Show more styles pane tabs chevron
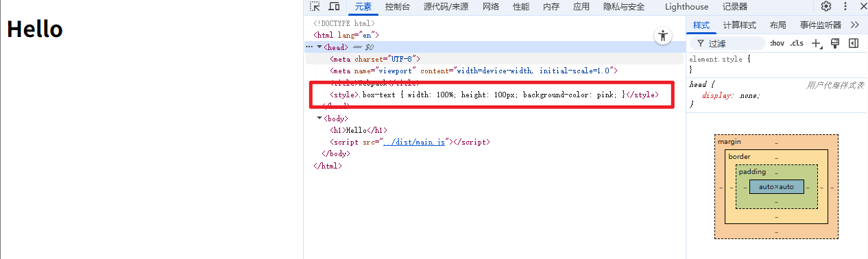 [x=855, y=25]
